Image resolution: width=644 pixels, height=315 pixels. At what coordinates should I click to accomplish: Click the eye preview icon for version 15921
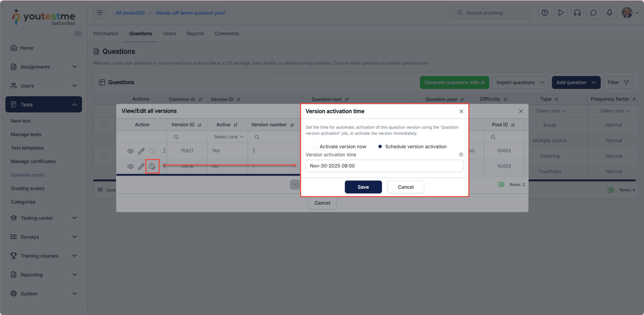coord(130,151)
